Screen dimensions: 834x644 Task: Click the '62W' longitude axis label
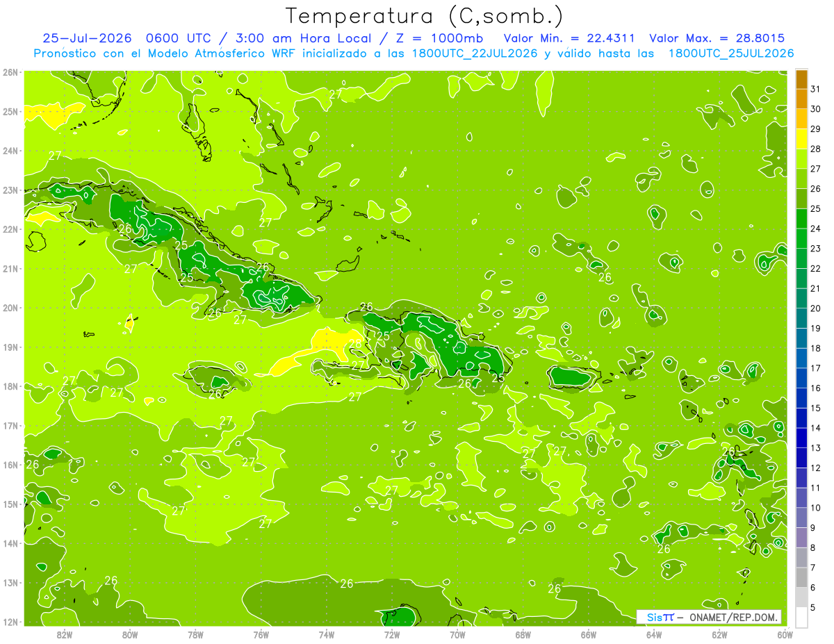click(719, 634)
